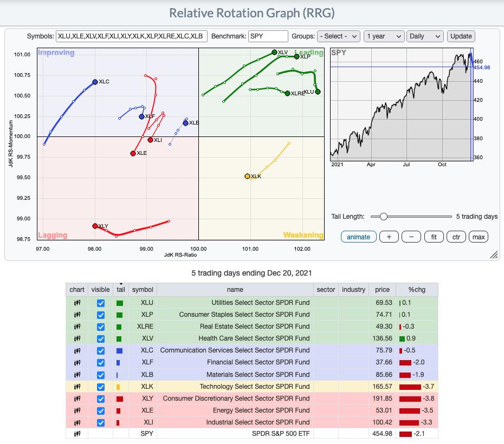
Task: Zoom in with the plus button
Action: coord(389,237)
